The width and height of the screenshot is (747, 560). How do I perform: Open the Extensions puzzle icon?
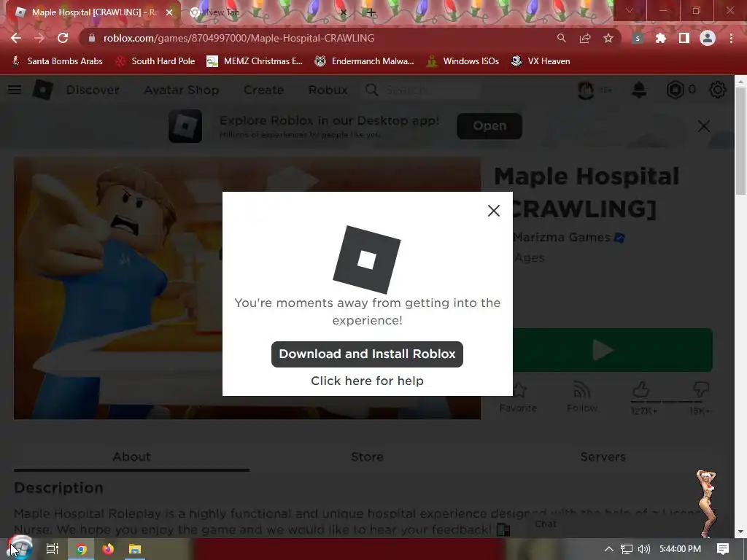(661, 38)
